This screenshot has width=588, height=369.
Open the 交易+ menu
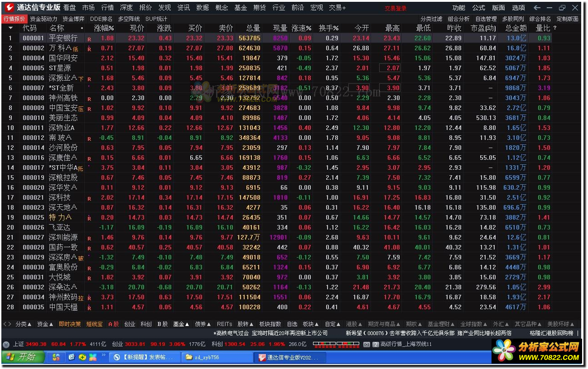tap(337, 8)
